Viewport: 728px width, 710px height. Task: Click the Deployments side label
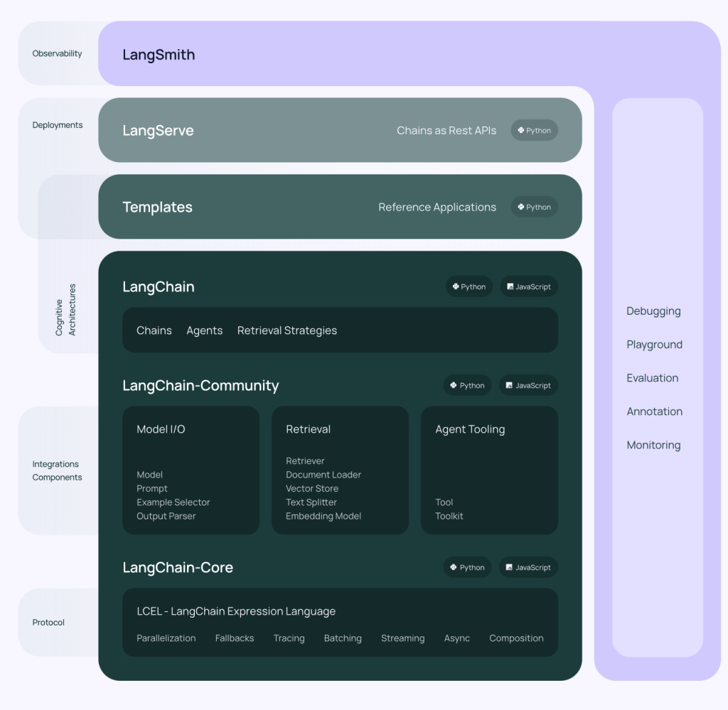(58, 125)
